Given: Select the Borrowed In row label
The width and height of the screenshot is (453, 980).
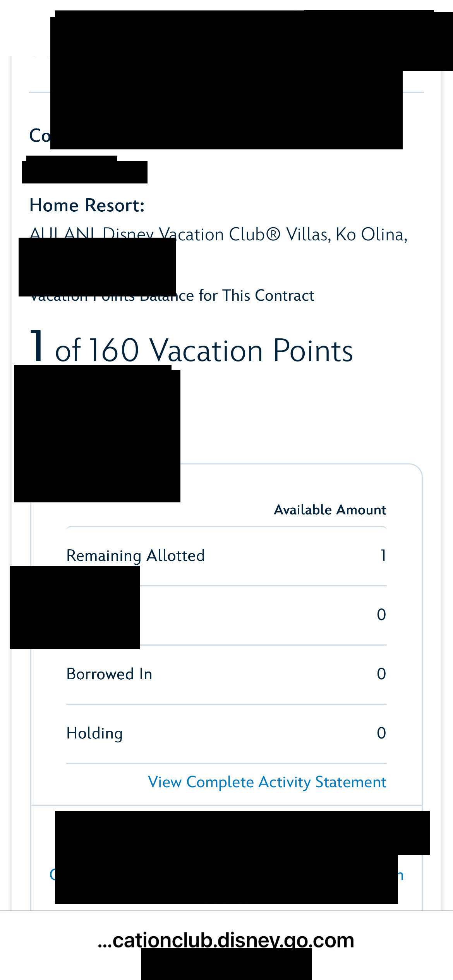Looking at the screenshot, I should (109, 674).
